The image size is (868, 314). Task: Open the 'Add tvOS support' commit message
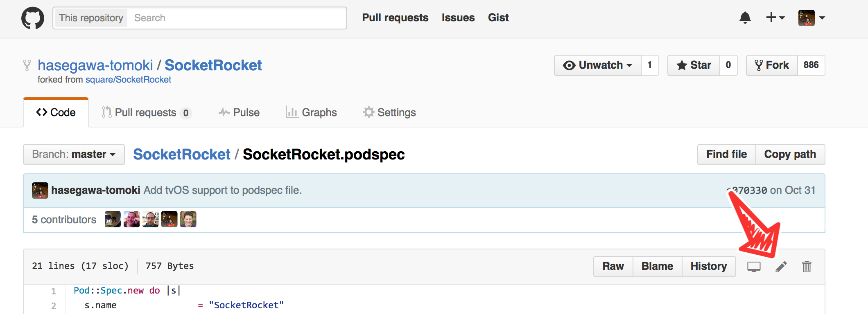(223, 191)
